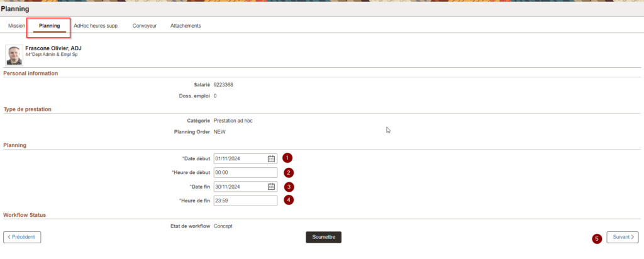Submit the form with Soumettre

323,237
